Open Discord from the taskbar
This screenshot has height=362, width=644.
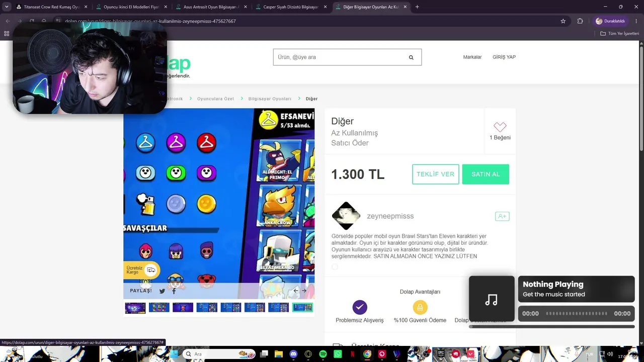pyautogui.click(x=294, y=354)
